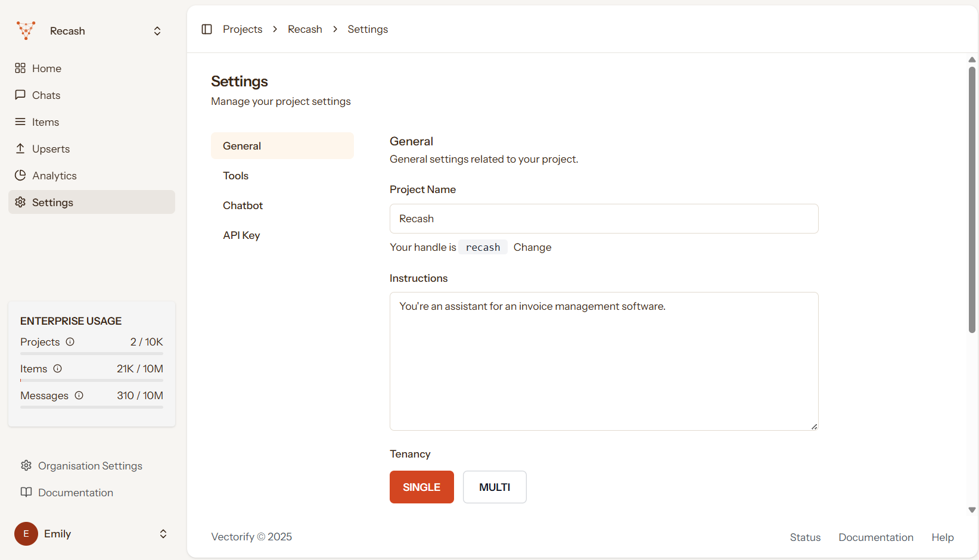Open the Analytics pie chart icon
Image resolution: width=979 pixels, height=560 pixels.
pos(20,175)
